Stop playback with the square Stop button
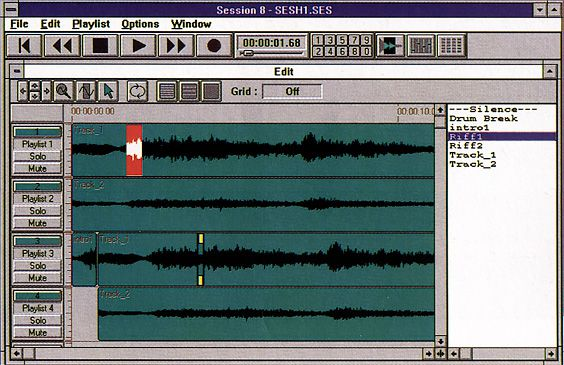This screenshot has width=564, height=365. [100, 46]
